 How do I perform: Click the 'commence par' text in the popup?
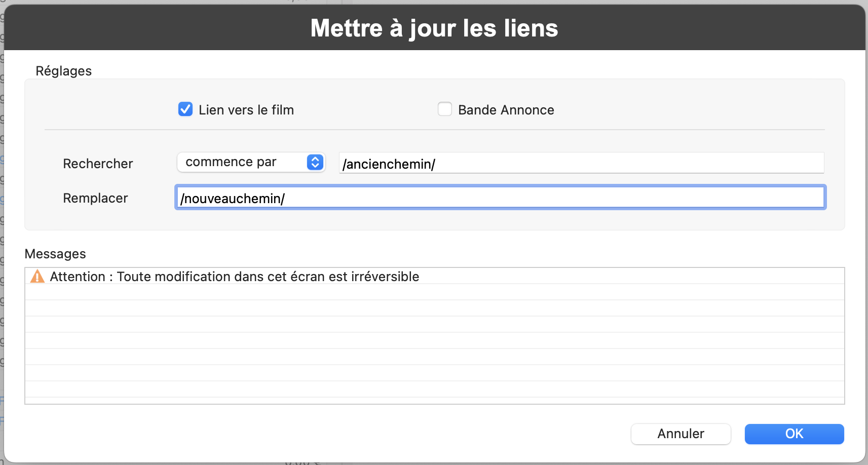coord(231,162)
